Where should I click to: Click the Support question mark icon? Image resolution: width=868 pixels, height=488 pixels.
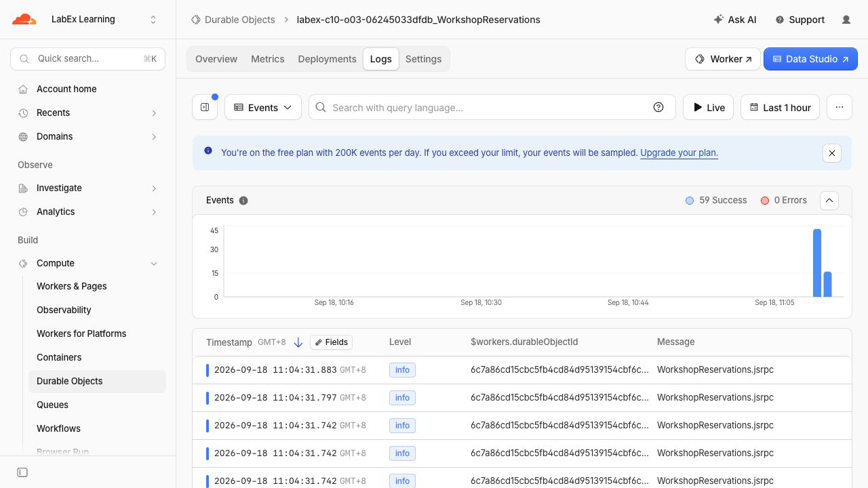click(x=780, y=20)
